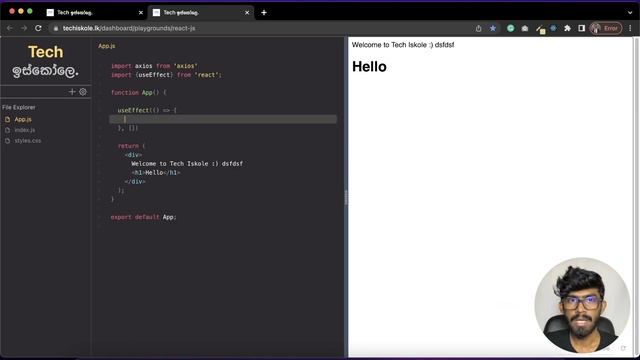Click the browser forward arrow
Screen dimensions: 640x360
point(24,28)
